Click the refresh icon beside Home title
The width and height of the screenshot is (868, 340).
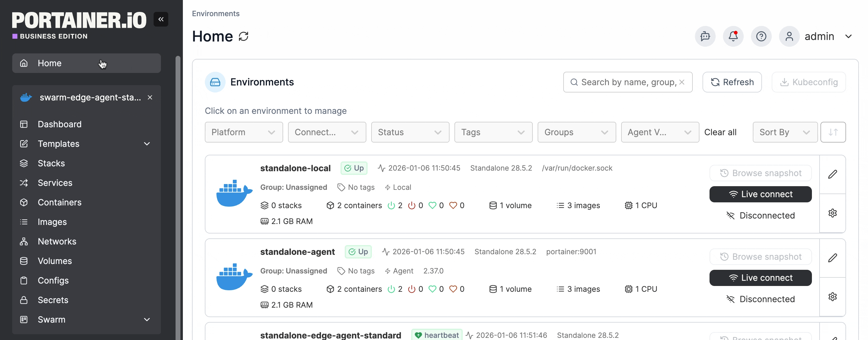coord(243,36)
